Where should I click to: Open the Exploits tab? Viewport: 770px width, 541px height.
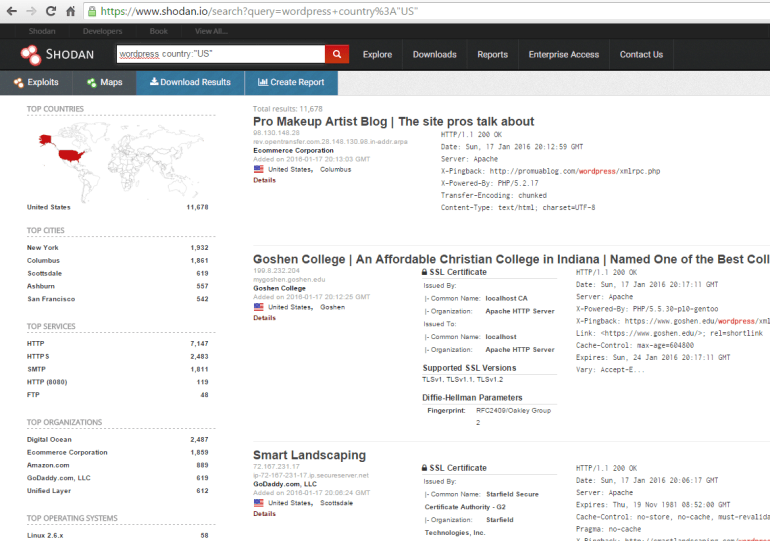[x=36, y=82]
